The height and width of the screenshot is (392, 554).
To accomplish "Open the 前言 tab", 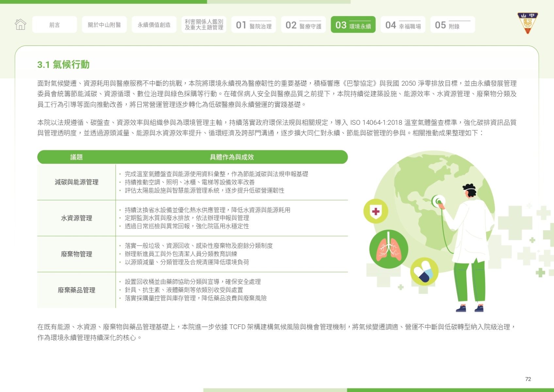I will click(x=55, y=24).
